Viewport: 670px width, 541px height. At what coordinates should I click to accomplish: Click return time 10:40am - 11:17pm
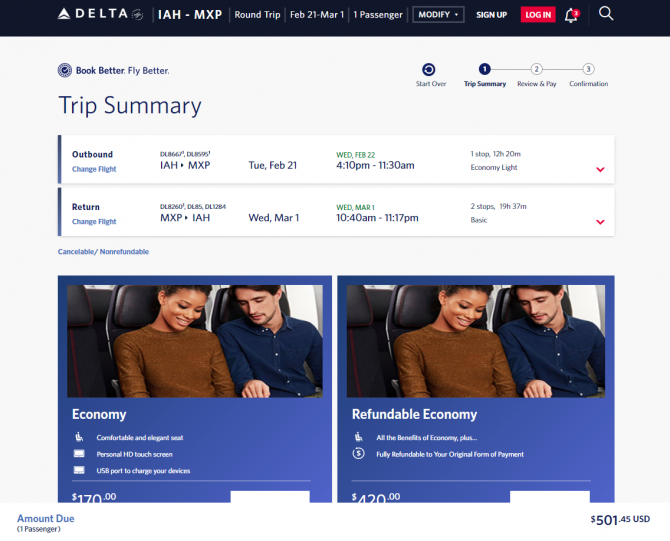(x=377, y=218)
